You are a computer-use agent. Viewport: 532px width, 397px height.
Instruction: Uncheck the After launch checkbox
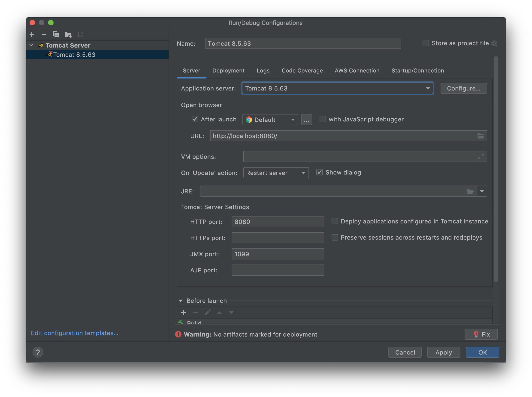[x=195, y=119]
